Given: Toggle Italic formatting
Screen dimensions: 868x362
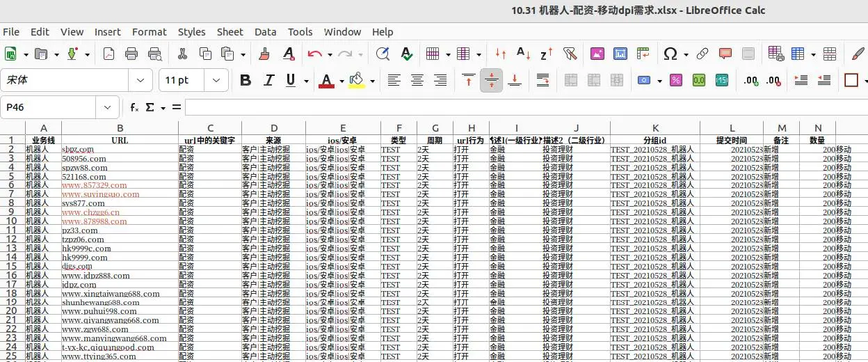Looking at the screenshot, I should click(268, 81).
